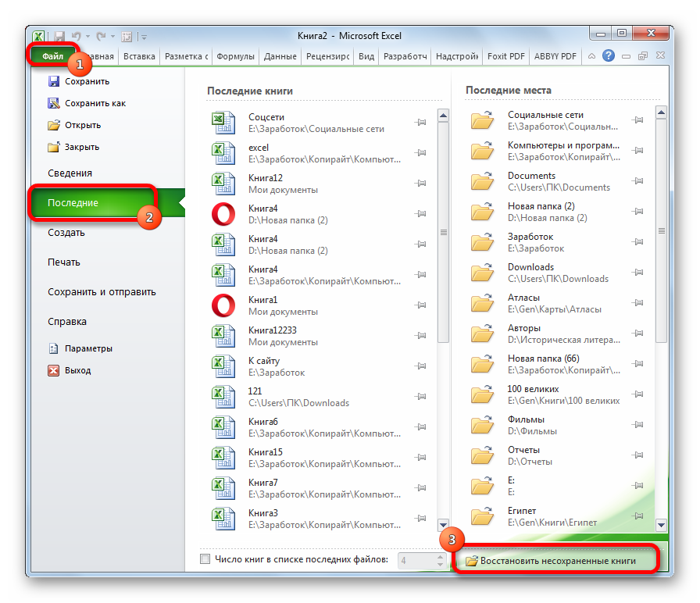Image resolution: width=700 pixels, height=603 pixels.
Task: Switch to the Вставка ribbon tab
Action: click(x=139, y=56)
